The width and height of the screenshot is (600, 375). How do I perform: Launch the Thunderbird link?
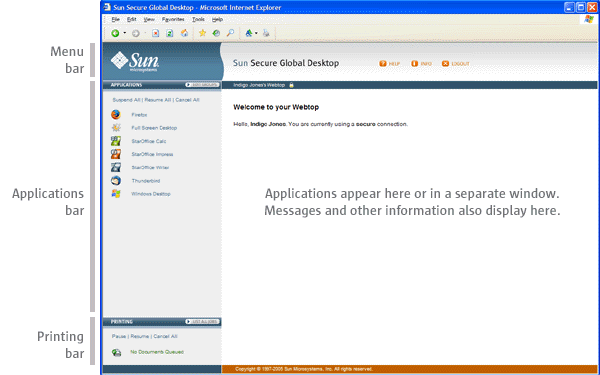coord(146,181)
